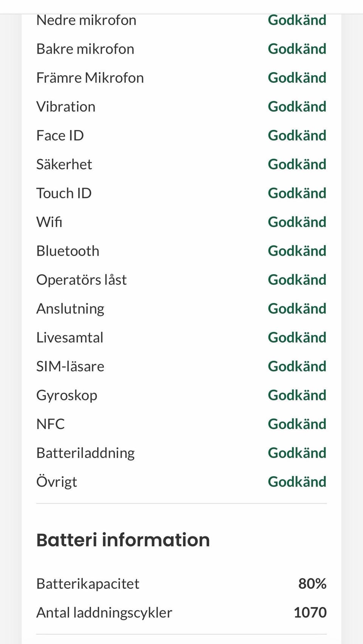Click the Touch ID test label

coord(64,193)
